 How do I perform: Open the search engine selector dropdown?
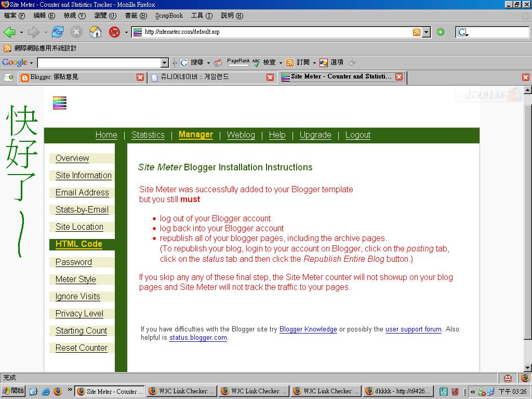tap(463, 32)
